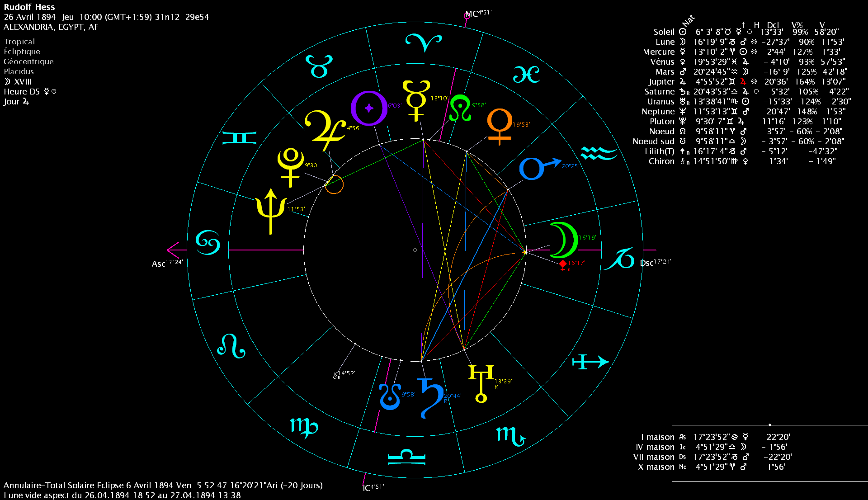Select the yellow Mercury symbol in the chart

(416, 101)
